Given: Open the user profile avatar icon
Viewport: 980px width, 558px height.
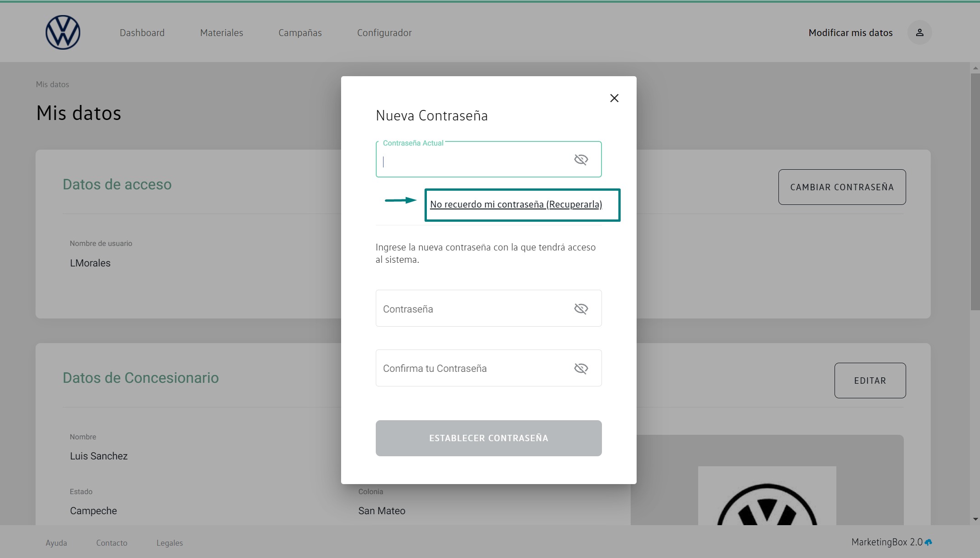Looking at the screenshot, I should point(919,32).
